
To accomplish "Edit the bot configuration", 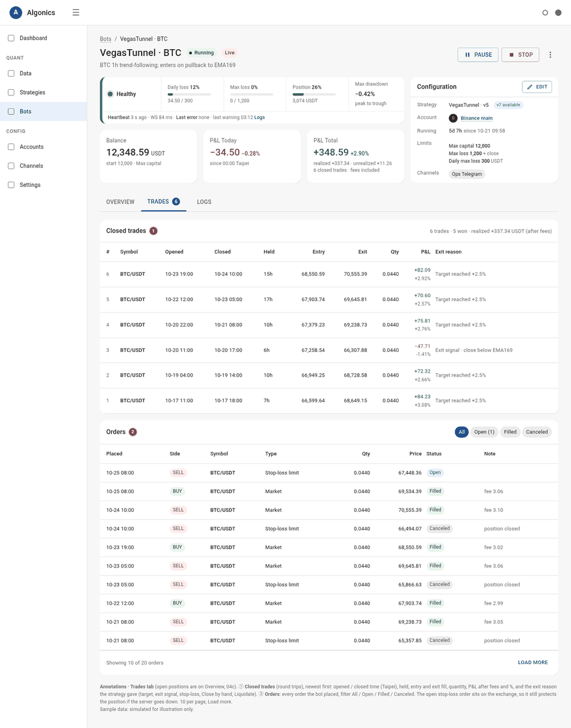I will coord(537,87).
